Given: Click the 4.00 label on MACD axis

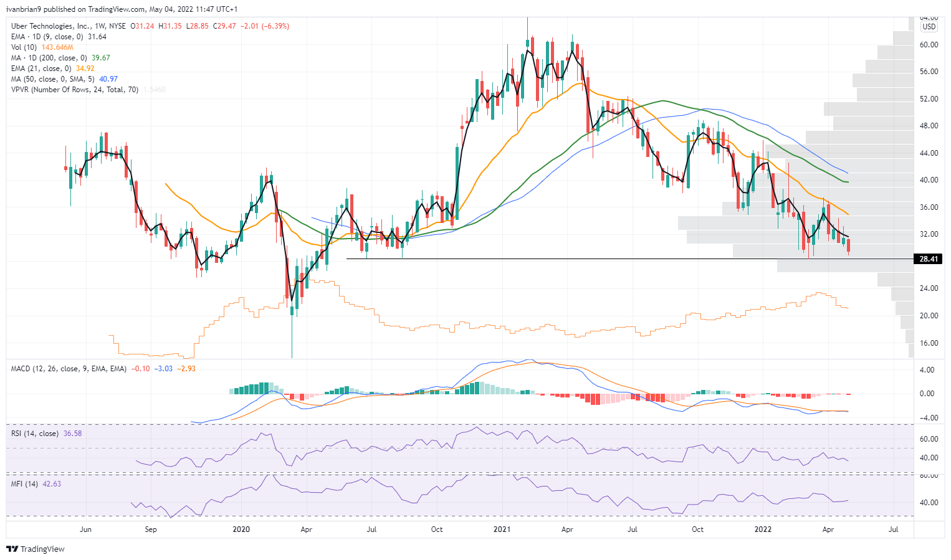Looking at the screenshot, I should coord(927,370).
